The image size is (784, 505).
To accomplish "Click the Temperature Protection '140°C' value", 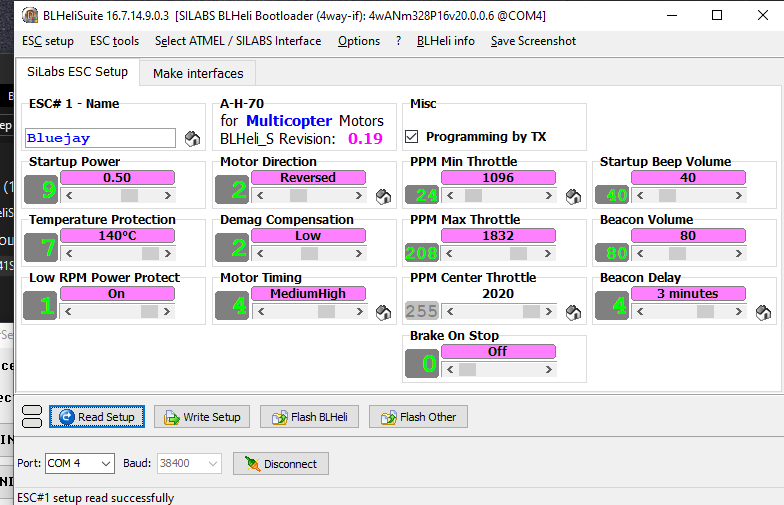I will 117,236.
